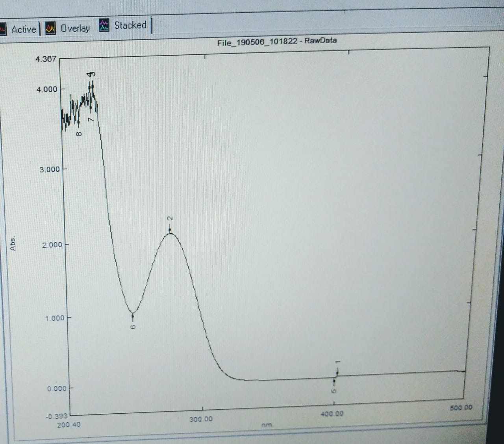The width and height of the screenshot is (504, 444).
Task: Open the Overlay tab label
Action: click(x=75, y=28)
